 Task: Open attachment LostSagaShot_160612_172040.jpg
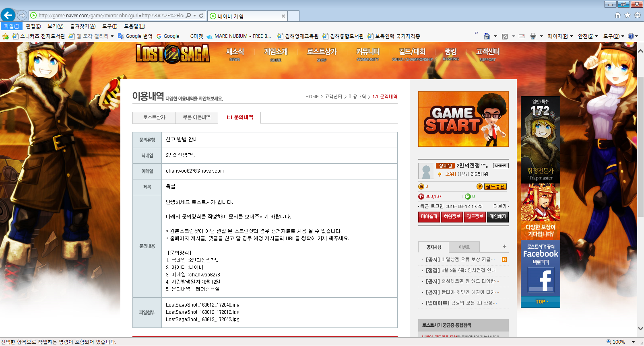[x=202, y=305]
